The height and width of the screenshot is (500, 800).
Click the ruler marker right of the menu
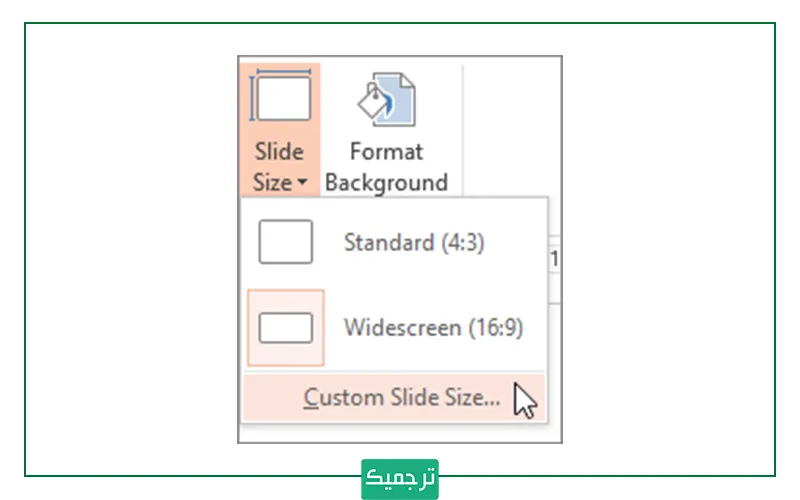pyautogui.click(x=554, y=259)
